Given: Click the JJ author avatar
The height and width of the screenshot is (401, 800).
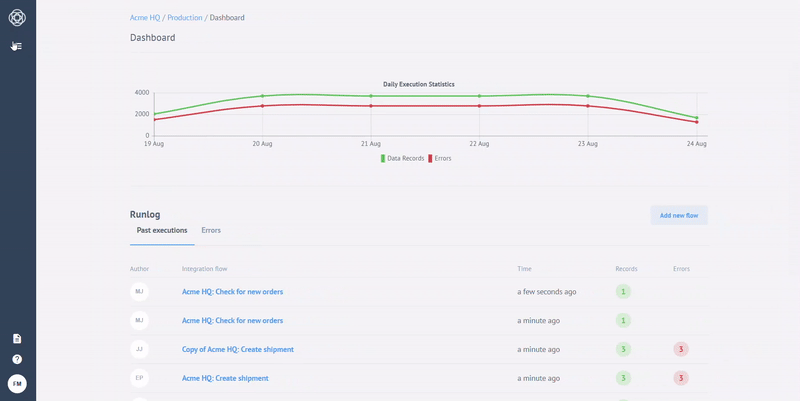Looking at the screenshot, I should (x=139, y=349).
